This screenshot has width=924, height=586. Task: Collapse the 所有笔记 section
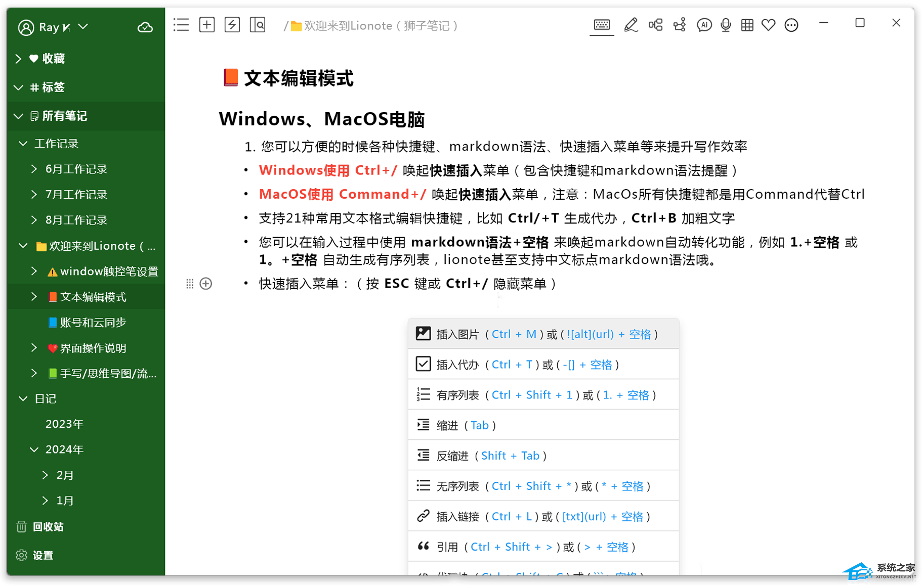coord(19,116)
